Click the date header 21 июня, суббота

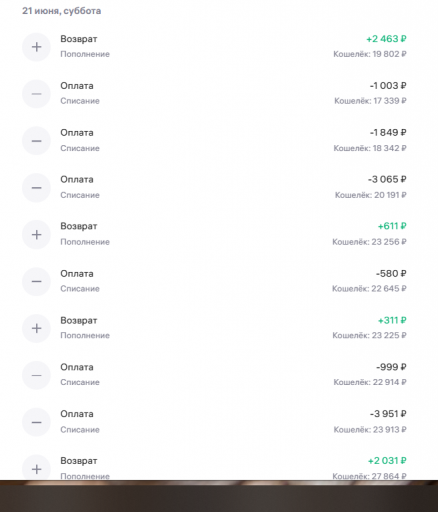click(62, 11)
